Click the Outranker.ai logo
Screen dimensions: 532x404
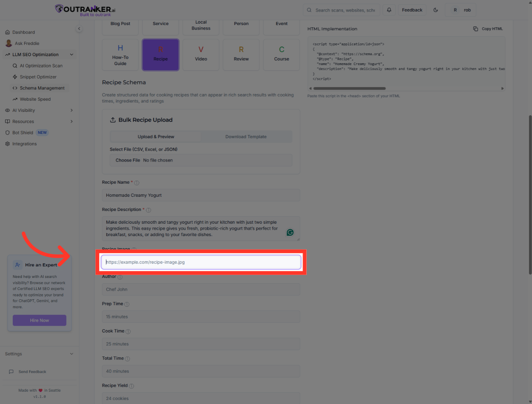(x=85, y=10)
